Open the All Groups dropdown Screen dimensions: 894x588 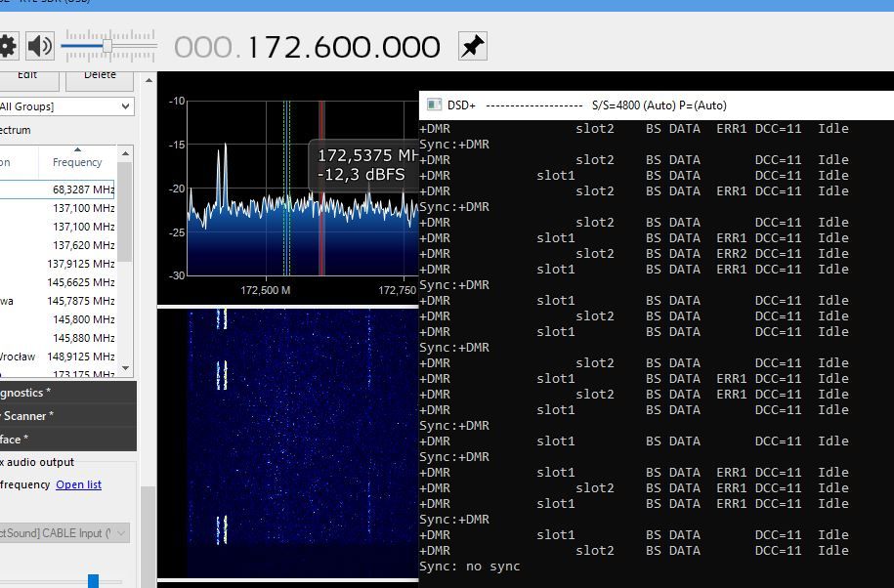[x=66, y=106]
